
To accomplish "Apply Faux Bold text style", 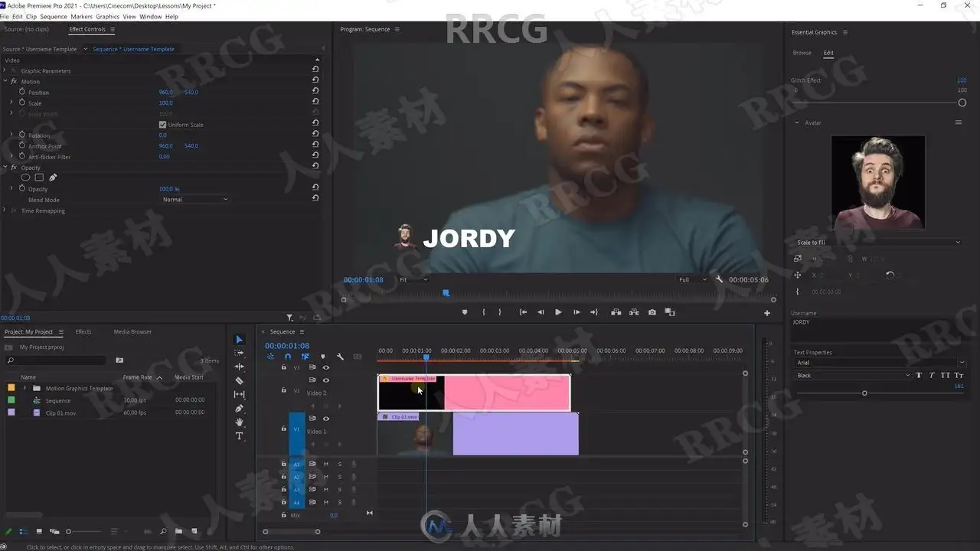I will [x=919, y=376].
